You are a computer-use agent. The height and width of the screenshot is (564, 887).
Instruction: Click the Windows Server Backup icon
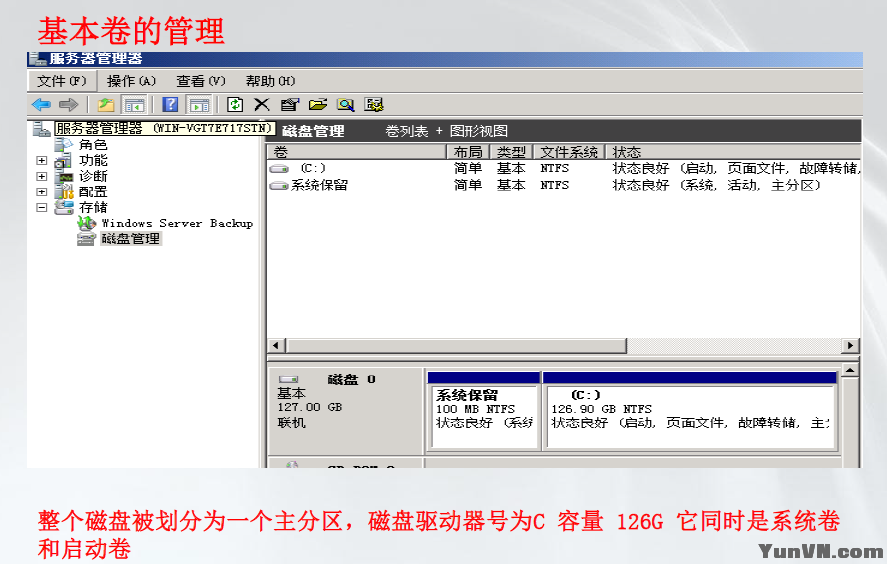87,223
